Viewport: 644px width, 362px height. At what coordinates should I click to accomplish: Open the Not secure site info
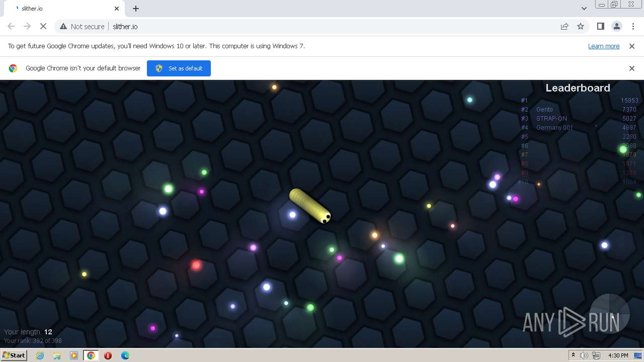pos(82,26)
